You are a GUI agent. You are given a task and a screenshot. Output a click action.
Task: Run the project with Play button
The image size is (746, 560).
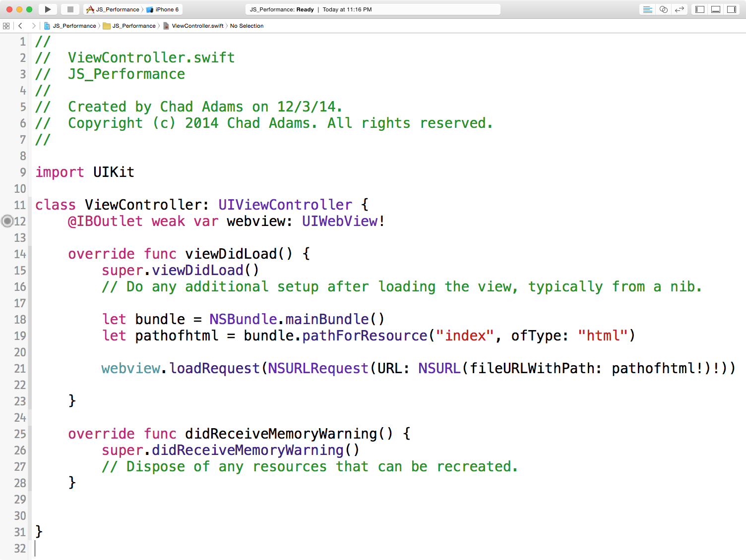pos(48,9)
